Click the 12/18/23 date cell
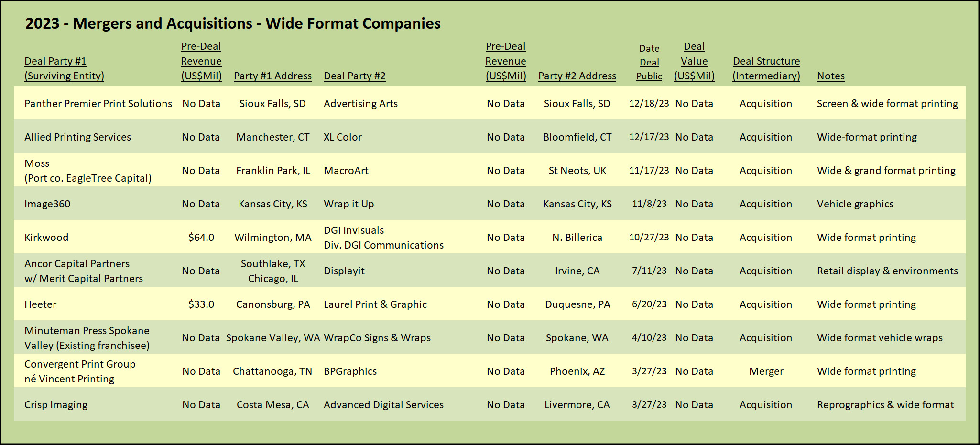This screenshot has width=980, height=445. click(x=649, y=104)
